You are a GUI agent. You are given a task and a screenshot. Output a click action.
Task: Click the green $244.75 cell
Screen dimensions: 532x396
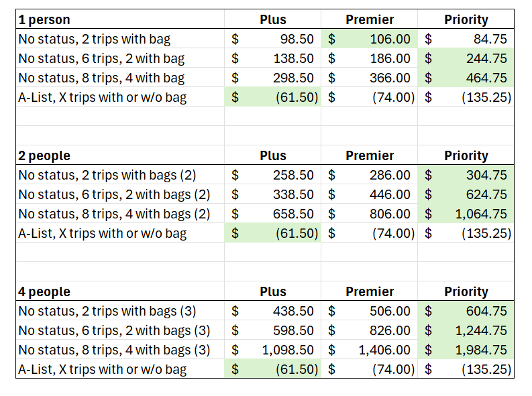[466, 58]
